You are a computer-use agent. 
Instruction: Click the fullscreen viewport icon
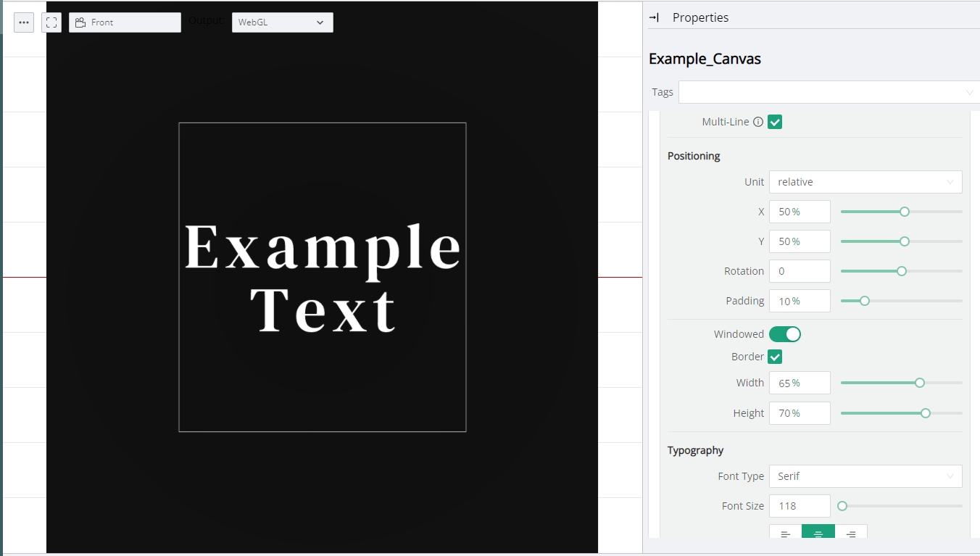[x=51, y=22]
